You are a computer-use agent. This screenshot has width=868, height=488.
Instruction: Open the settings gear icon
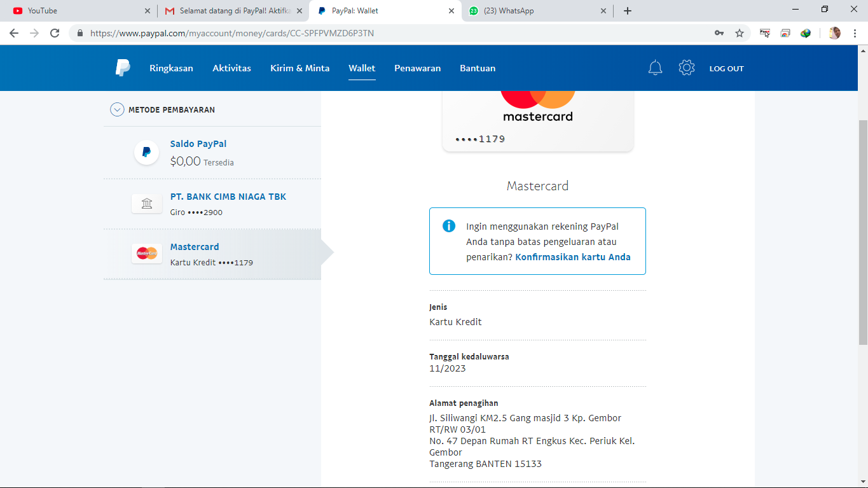(687, 68)
